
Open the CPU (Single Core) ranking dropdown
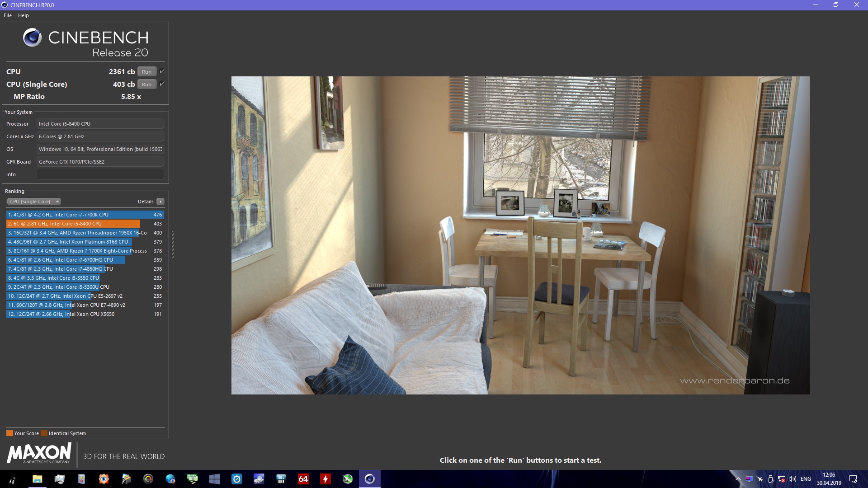(x=34, y=202)
